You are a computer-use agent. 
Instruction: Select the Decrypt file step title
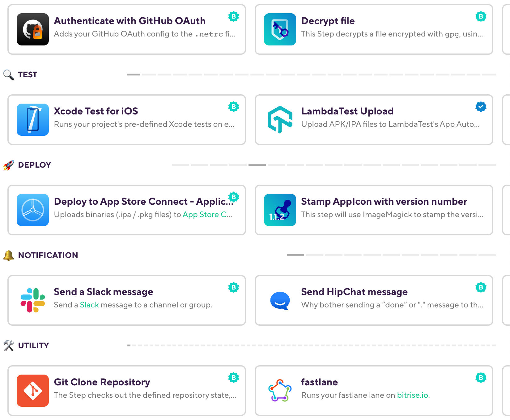[328, 21]
